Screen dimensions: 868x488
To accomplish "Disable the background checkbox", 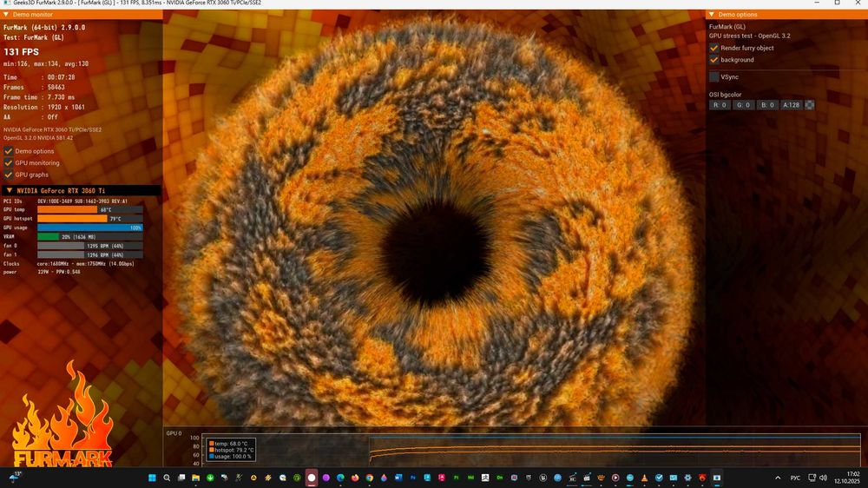I will (714, 60).
